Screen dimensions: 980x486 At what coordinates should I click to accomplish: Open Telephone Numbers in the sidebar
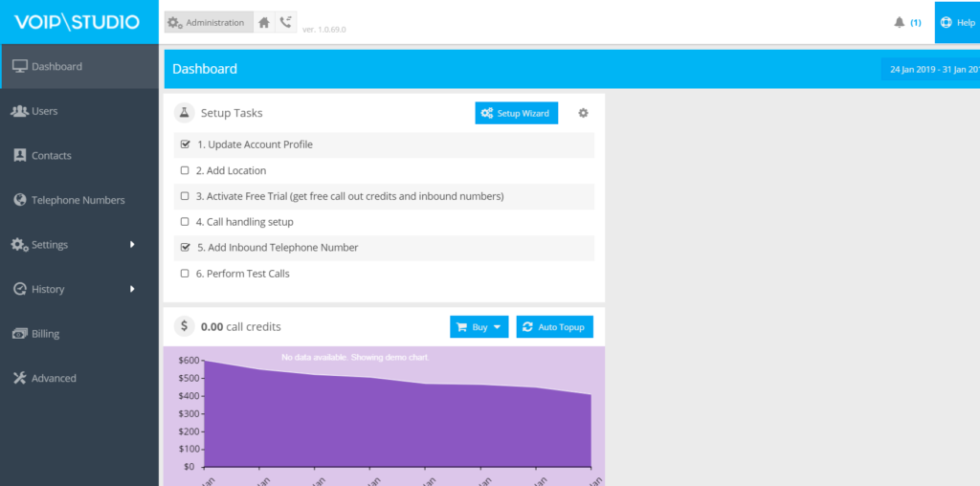pyautogui.click(x=78, y=200)
